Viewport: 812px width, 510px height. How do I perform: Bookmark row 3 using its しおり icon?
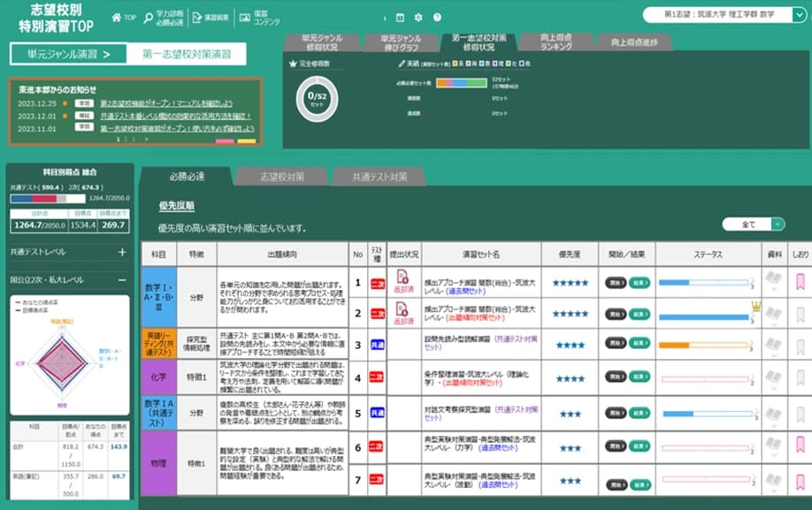pyautogui.click(x=800, y=343)
